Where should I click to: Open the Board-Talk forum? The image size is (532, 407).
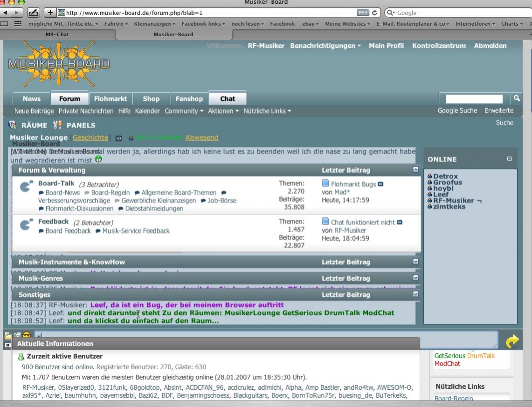pyautogui.click(x=56, y=183)
